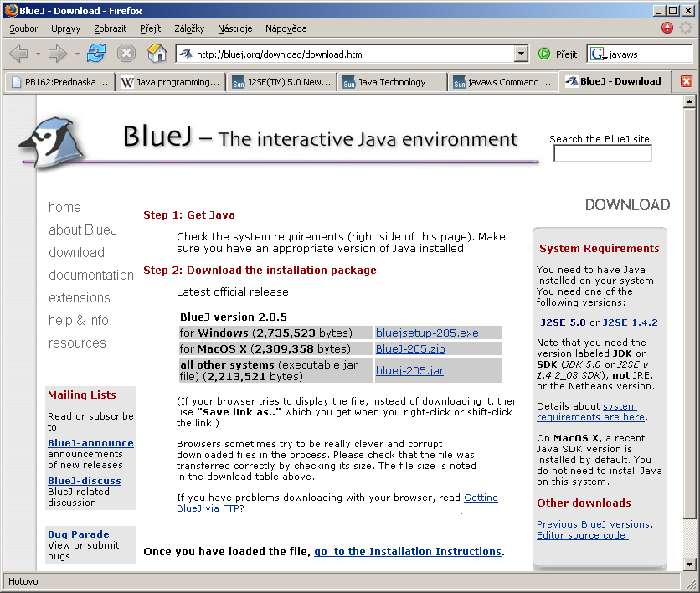Image resolution: width=700 pixels, height=593 pixels.
Task: Switch to the J2SE(TM) 5.0 New tab
Action: coord(281,82)
